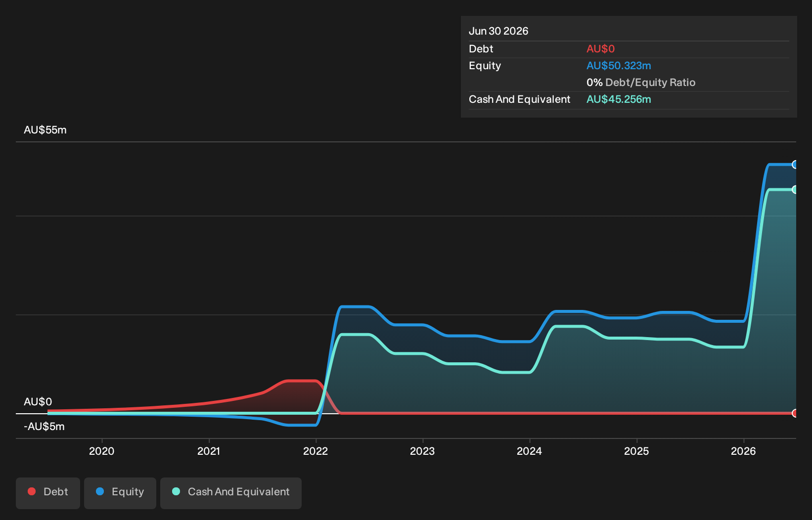
Task: Click the Cash value AU$45.256m
Action: [x=619, y=99]
